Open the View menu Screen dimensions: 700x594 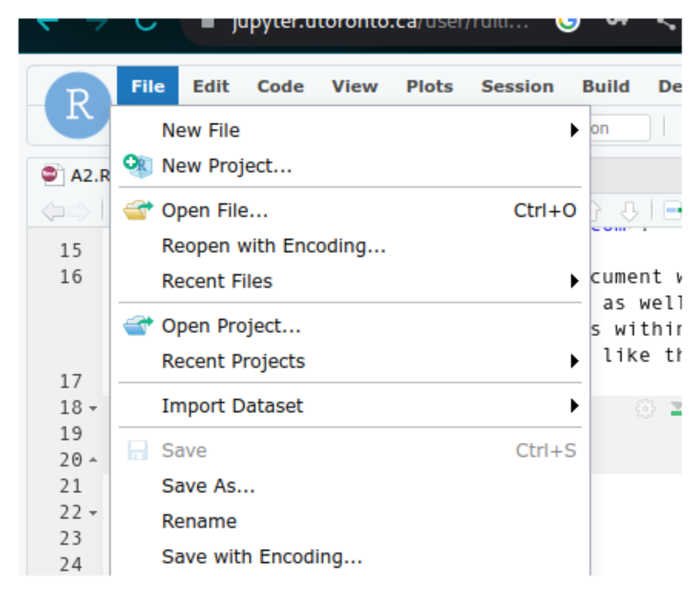point(355,86)
